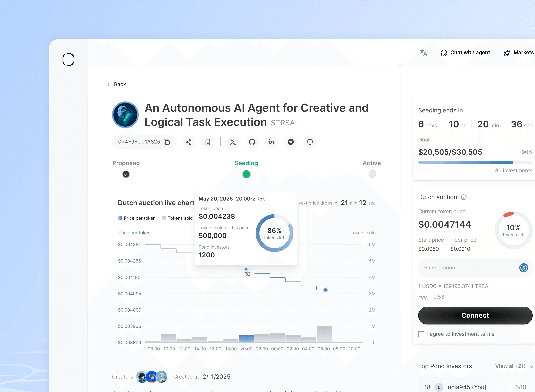Screen dimensions: 535x392
Task: Go back using the Back link
Action: coord(117,84)
